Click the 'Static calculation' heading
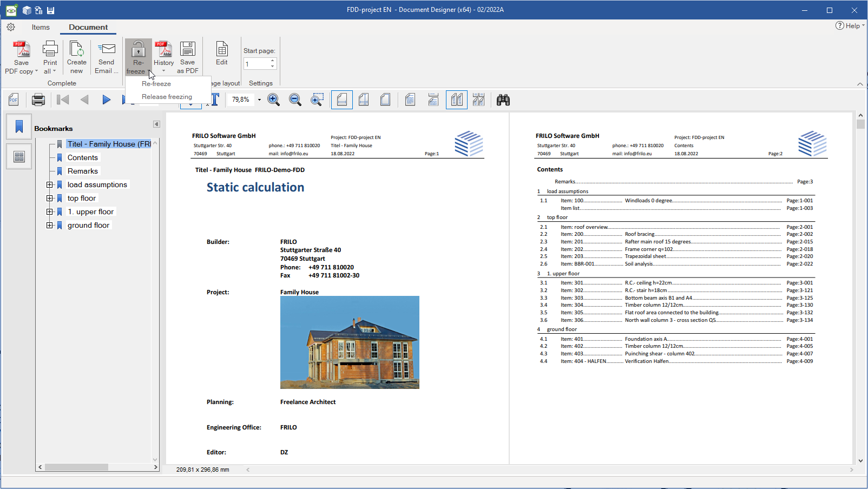Image resolution: width=868 pixels, height=489 pixels. coord(255,187)
